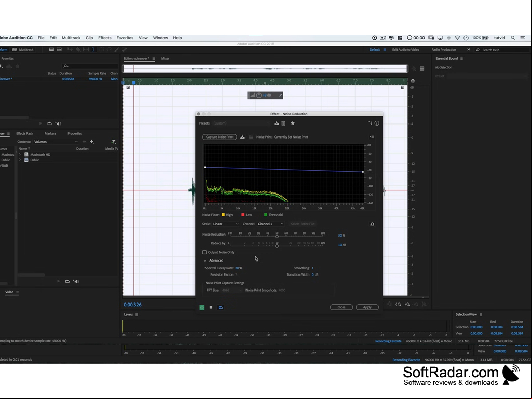The width and height of the screenshot is (532, 399).
Task: Open the Essential Sound panel menu
Action: 461,58
